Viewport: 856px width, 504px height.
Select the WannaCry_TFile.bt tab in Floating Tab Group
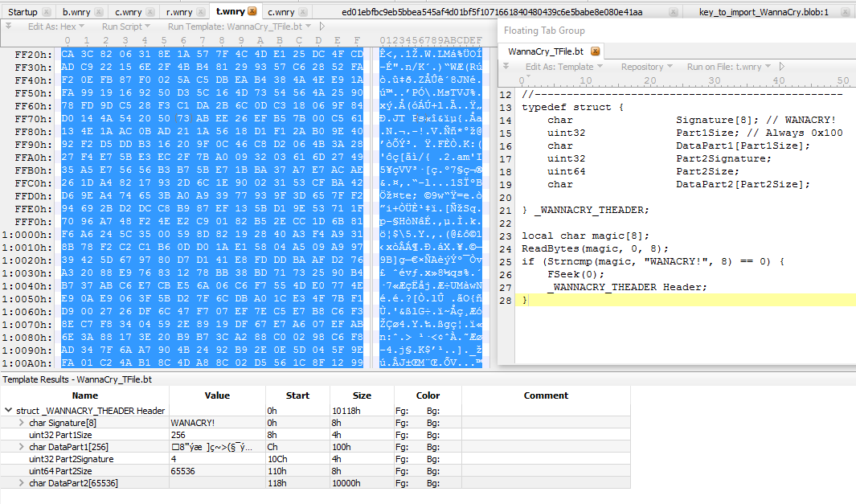pyautogui.click(x=546, y=51)
